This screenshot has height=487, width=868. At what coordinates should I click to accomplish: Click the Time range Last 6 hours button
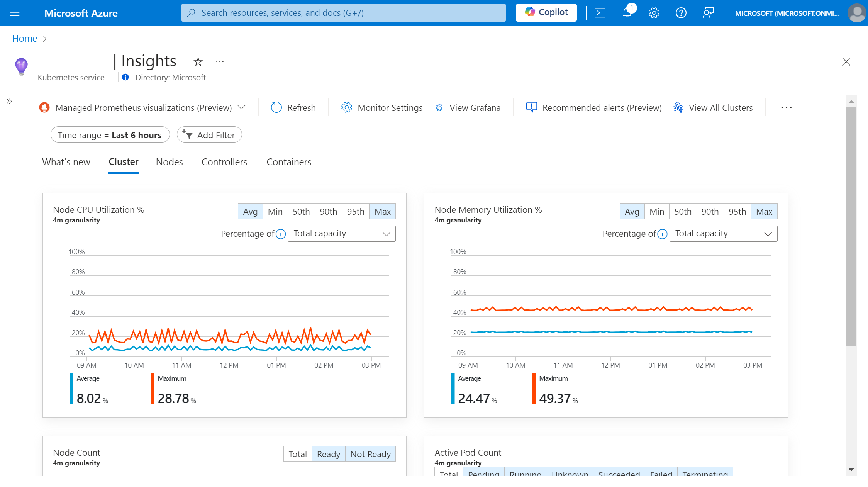[x=109, y=135]
